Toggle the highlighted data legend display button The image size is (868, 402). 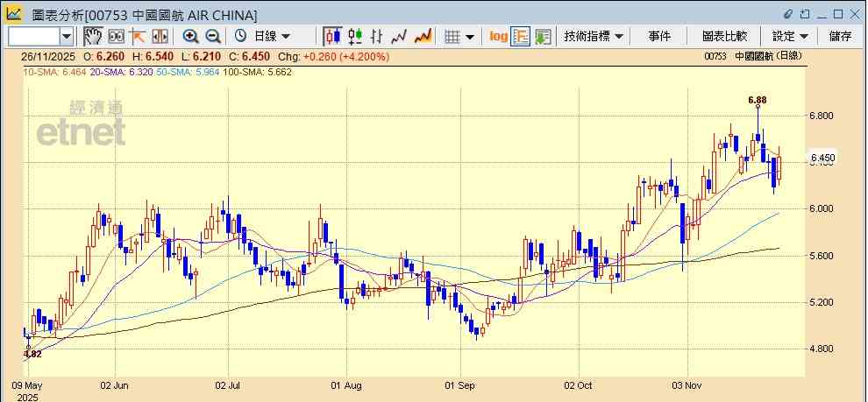point(521,36)
